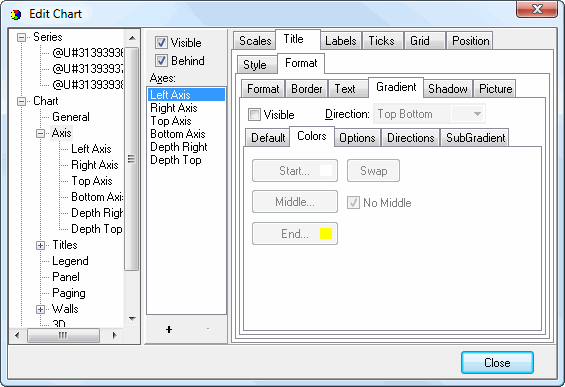This screenshot has width=565, height=387.
Task: Click the horizontal scroll right arrow
Action: pos(115,335)
